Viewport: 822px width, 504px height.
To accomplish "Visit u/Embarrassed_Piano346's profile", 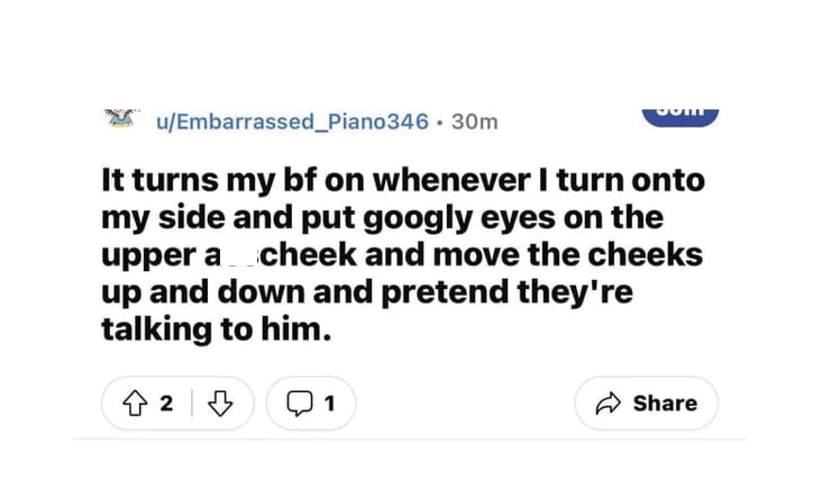I will 292,122.
